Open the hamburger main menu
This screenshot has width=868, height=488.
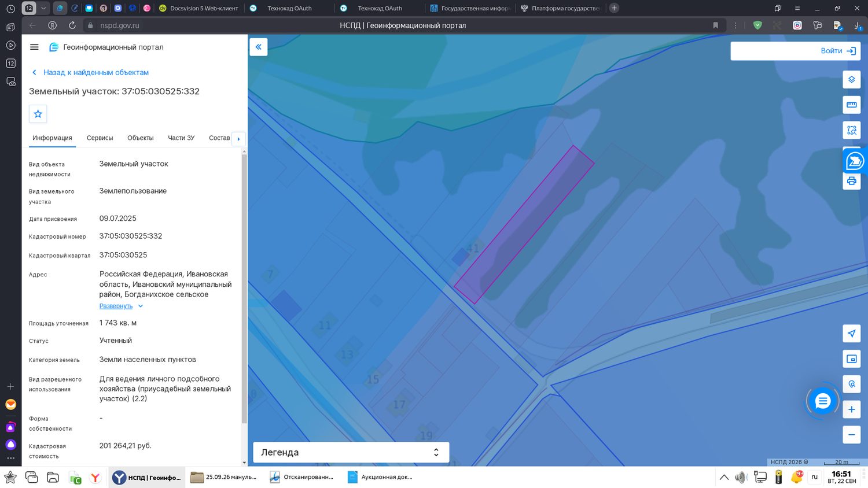tap(34, 47)
